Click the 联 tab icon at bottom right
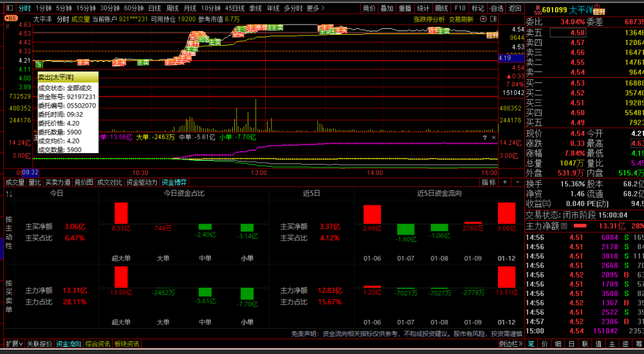The height and width of the screenshot is (354, 644). [x=585, y=344]
